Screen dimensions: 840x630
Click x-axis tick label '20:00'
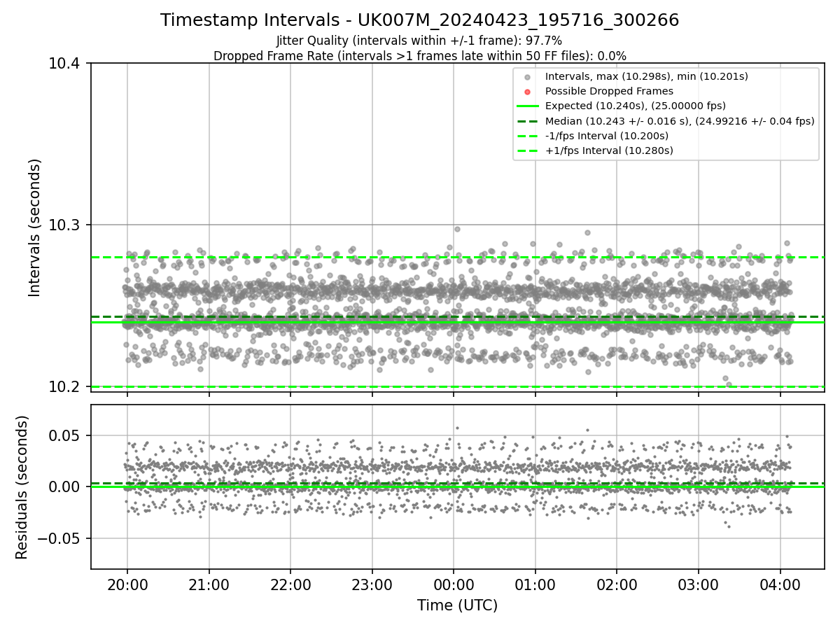[127, 584]
